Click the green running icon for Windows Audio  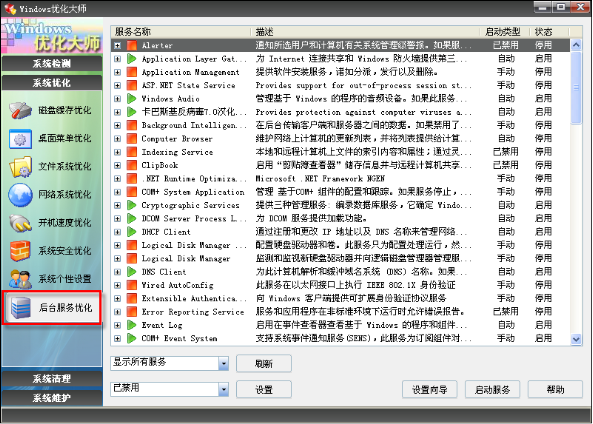131,98
